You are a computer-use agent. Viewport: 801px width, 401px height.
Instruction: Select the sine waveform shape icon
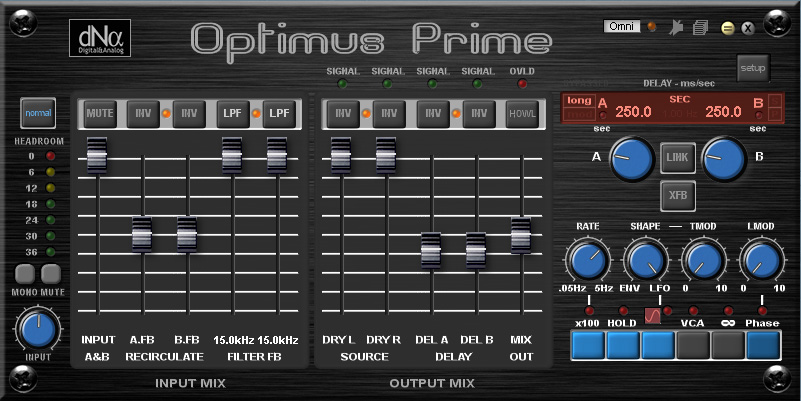point(652,316)
